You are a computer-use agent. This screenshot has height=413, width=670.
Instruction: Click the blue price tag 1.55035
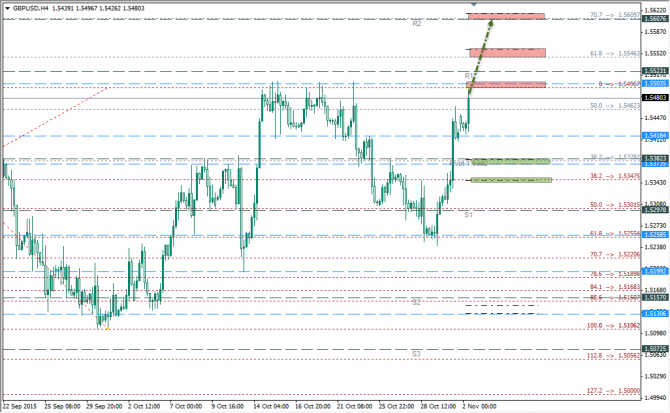click(x=655, y=83)
